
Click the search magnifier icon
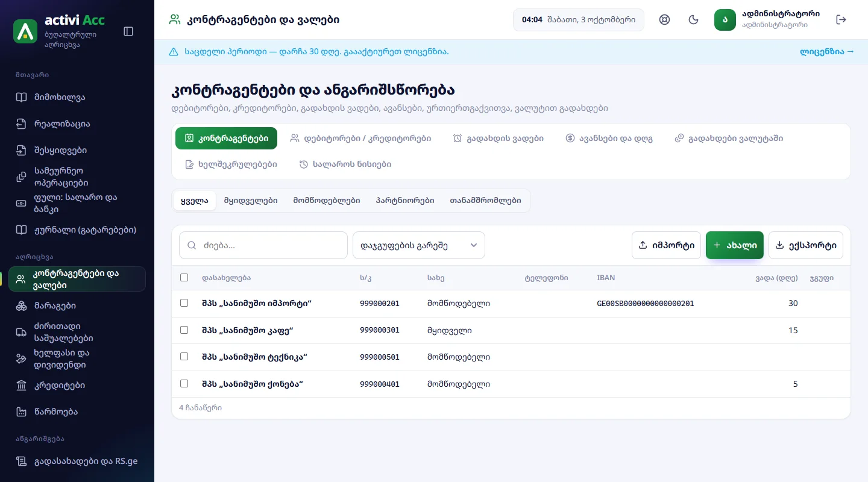click(192, 245)
